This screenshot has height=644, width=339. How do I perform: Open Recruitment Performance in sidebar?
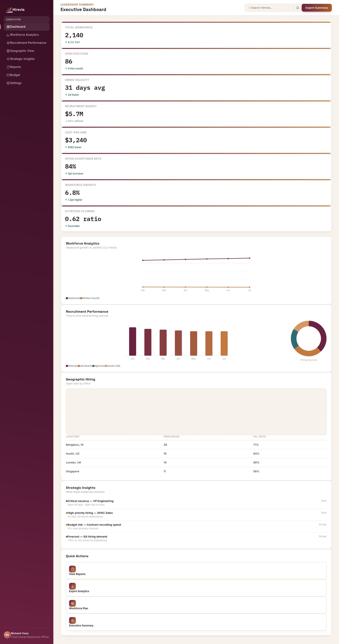(26, 43)
